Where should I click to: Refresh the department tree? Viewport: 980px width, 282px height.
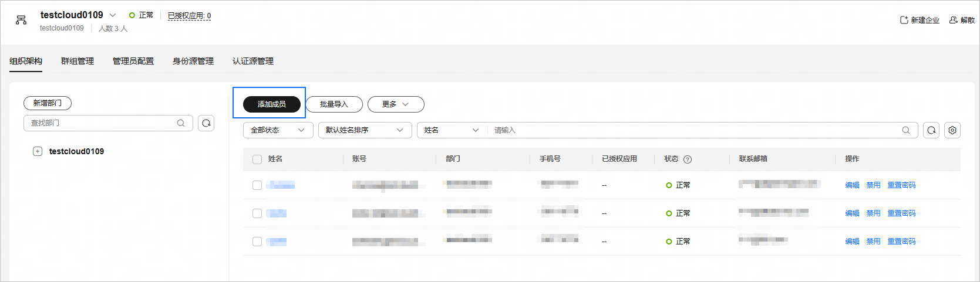206,123
